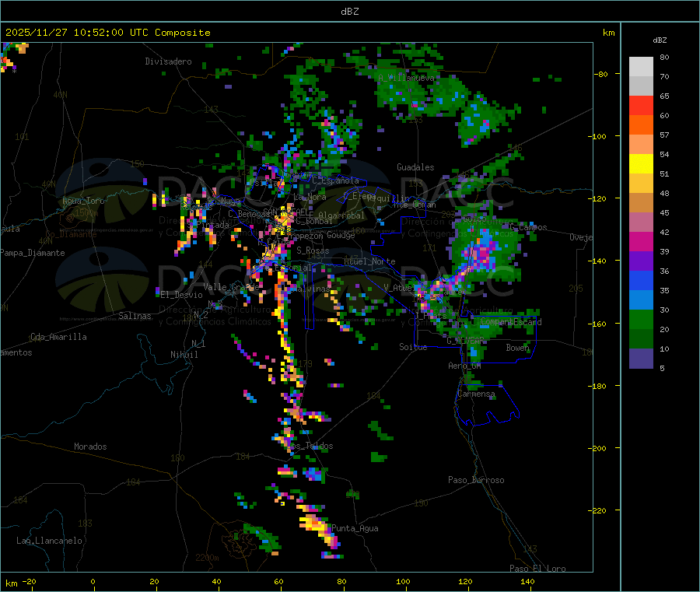Image resolution: width=700 pixels, height=592 pixels.
Task: Click the Algarrobal location label
Action: click(341, 215)
